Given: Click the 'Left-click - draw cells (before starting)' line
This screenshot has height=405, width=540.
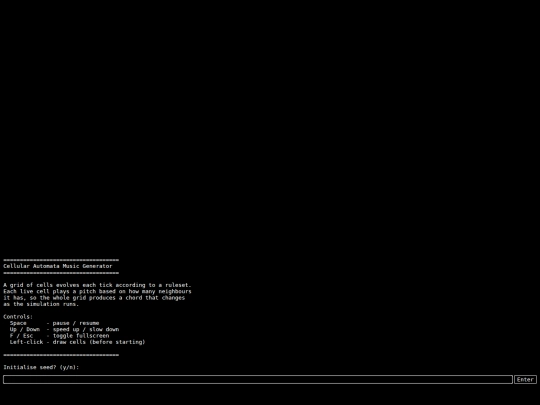Looking at the screenshot, I should point(77,342).
